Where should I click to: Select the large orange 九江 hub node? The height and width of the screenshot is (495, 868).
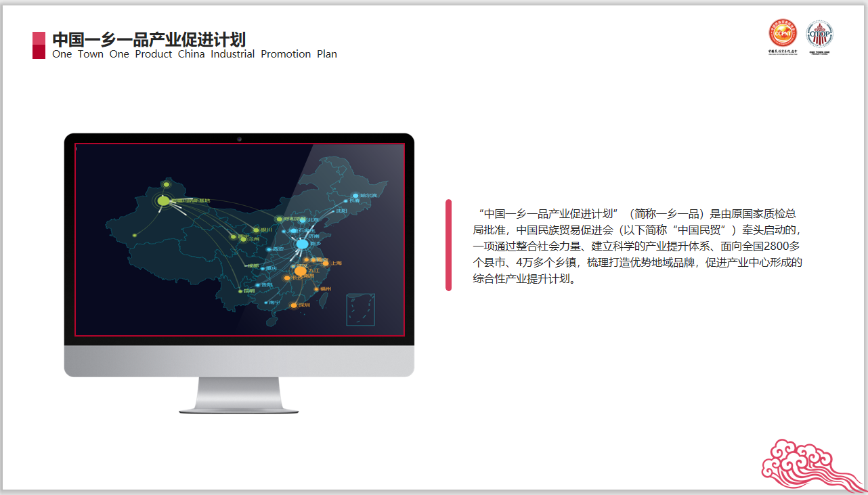[x=301, y=271]
